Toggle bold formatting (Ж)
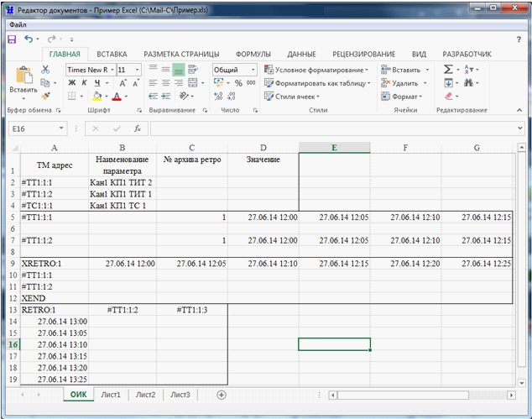532x419 pixels. 71,83
